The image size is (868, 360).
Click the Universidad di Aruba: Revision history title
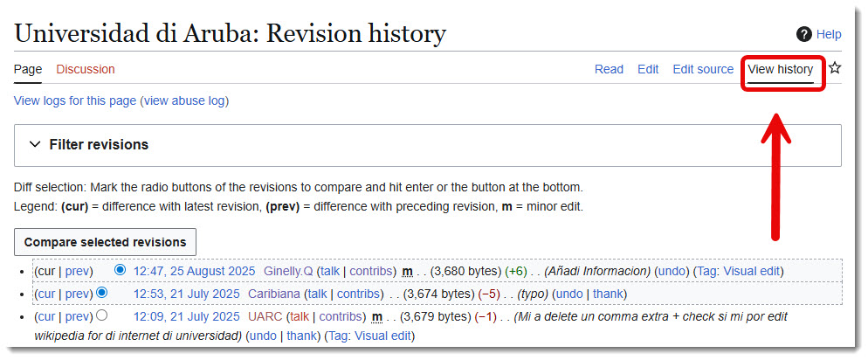pos(230,33)
